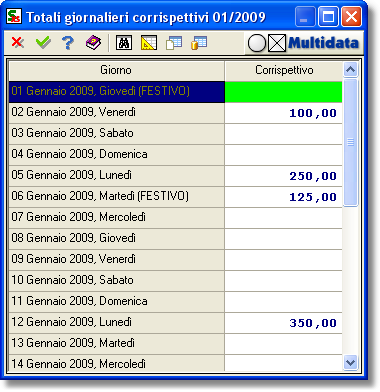Minimize the Totali giornalieri window
Viewport: 380px width, 392px height.
305,17
